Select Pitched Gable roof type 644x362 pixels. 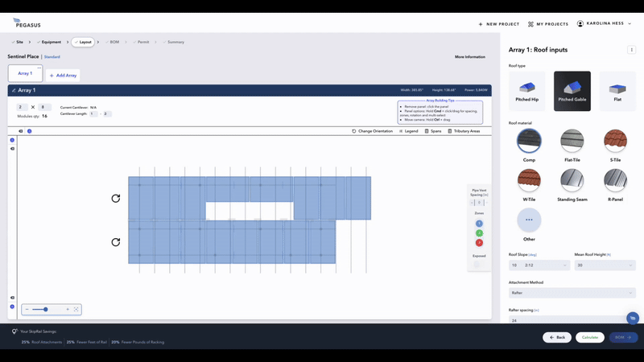tap(572, 91)
